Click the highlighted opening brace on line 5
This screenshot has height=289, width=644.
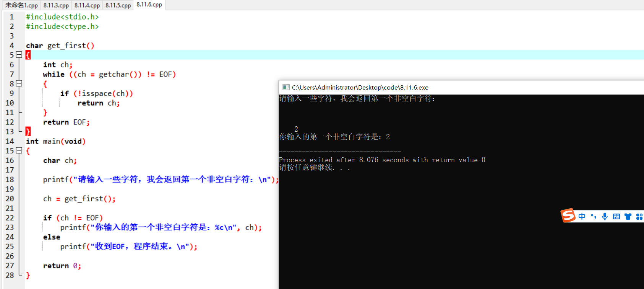click(x=28, y=55)
